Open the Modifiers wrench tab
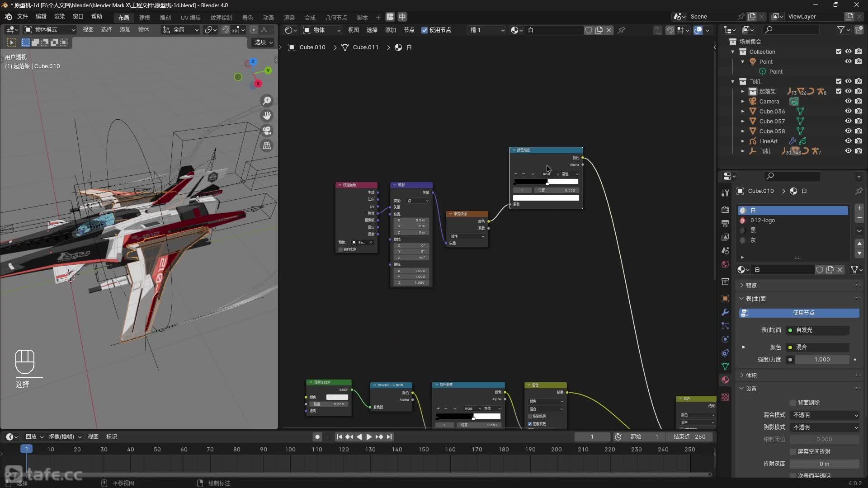 tap(725, 312)
